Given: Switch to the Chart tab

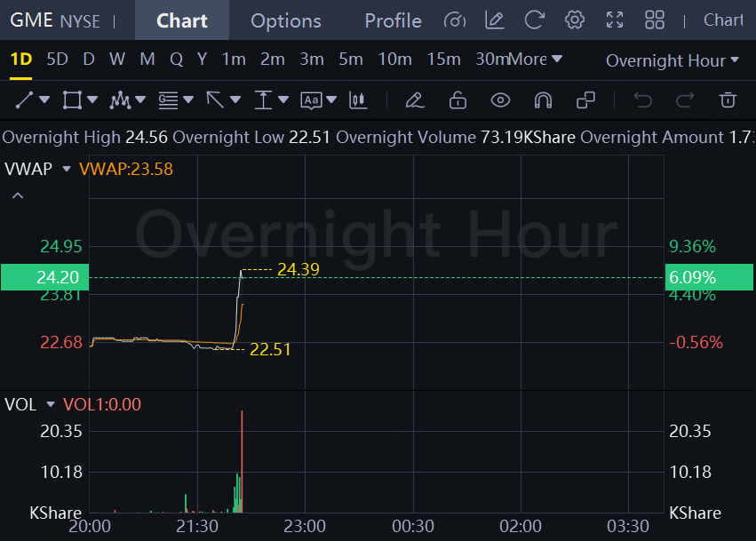Looking at the screenshot, I should pos(182,20).
